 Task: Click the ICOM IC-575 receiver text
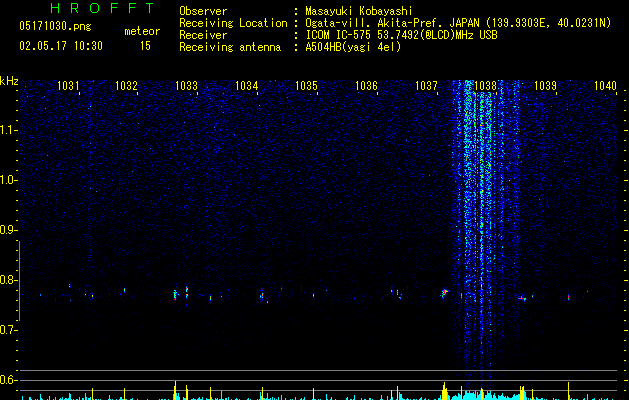click(x=401, y=35)
